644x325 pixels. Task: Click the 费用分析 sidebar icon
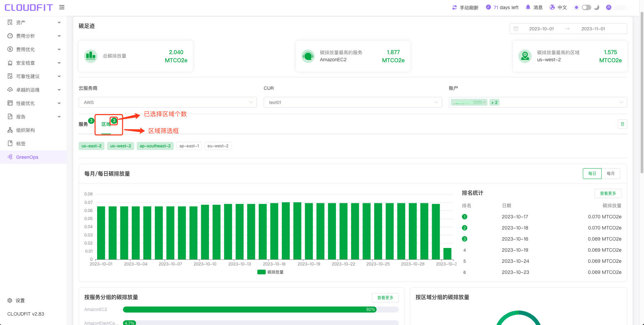pyautogui.click(x=10, y=36)
